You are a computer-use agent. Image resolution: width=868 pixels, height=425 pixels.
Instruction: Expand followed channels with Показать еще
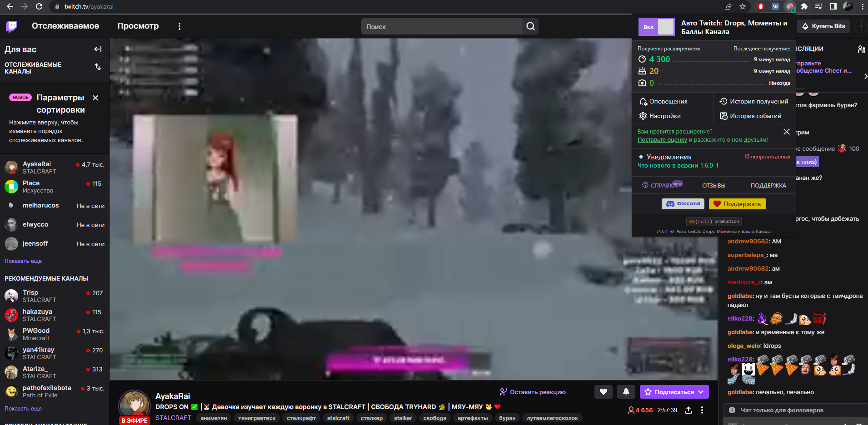[23, 261]
